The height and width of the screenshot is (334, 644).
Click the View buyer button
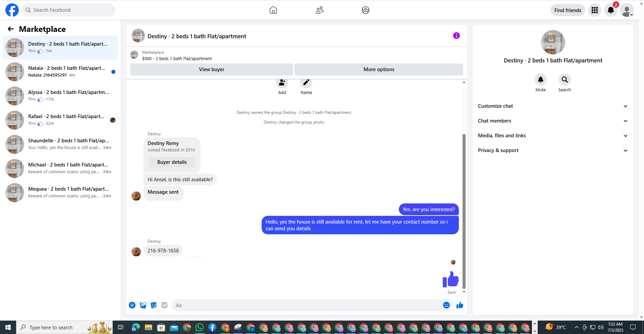212,69
